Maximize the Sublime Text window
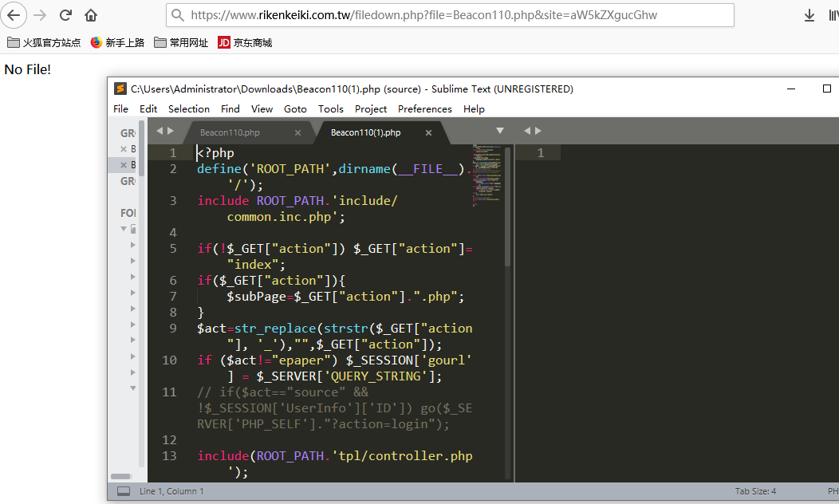The image size is (839, 504). click(827, 89)
